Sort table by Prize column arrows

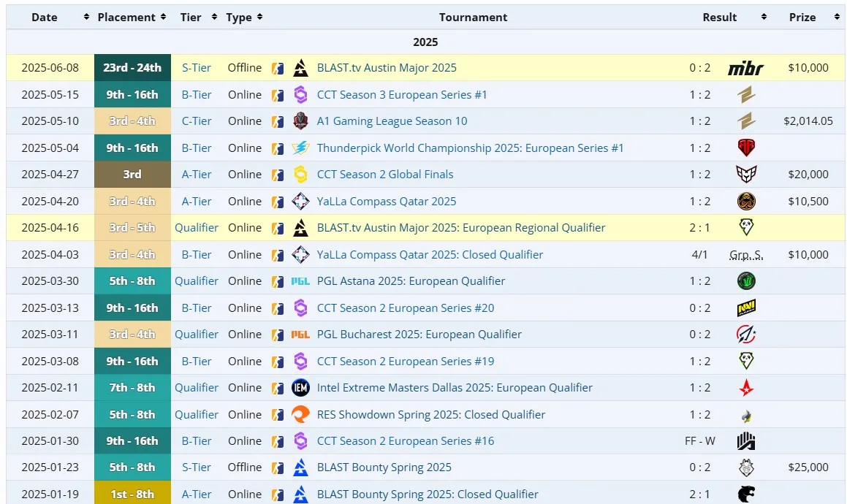point(837,18)
